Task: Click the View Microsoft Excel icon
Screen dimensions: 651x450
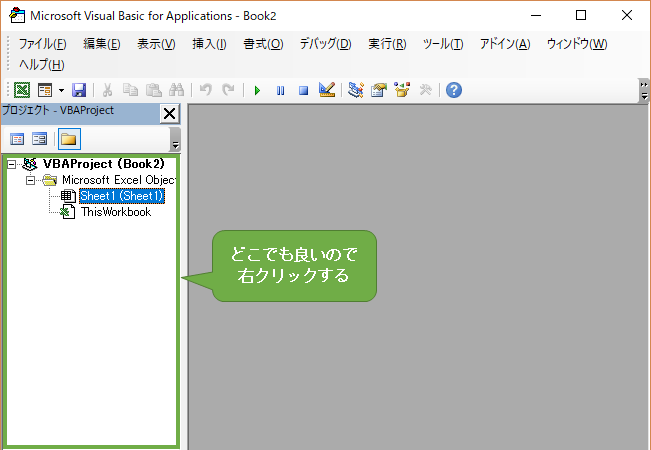Action: point(22,90)
